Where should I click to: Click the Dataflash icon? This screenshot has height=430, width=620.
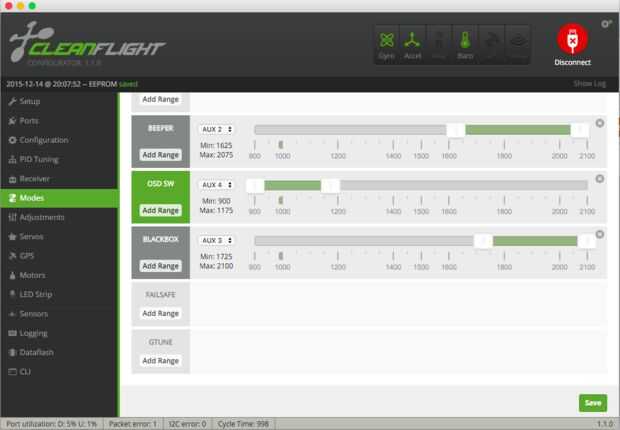[x=12, y=352]
